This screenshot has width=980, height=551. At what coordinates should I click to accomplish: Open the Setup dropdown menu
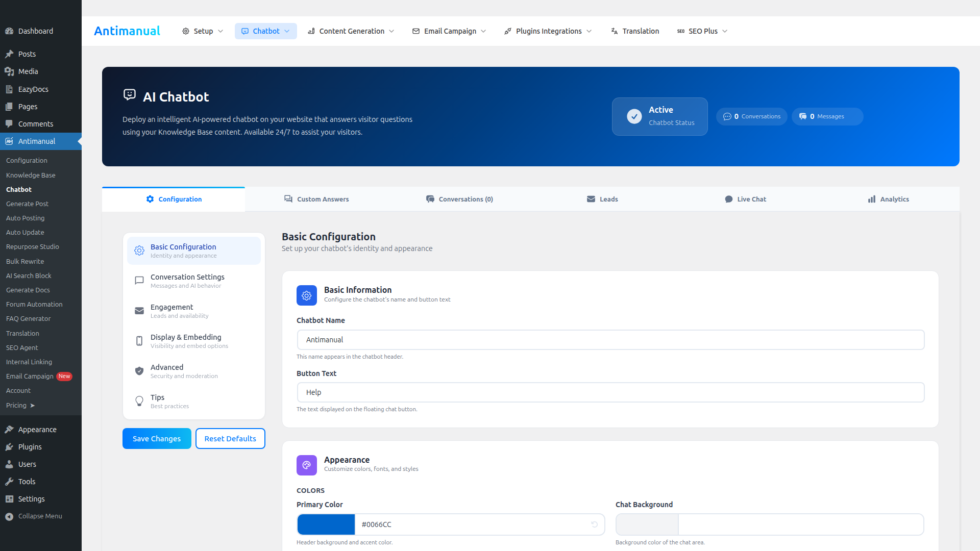coord(202,31)
